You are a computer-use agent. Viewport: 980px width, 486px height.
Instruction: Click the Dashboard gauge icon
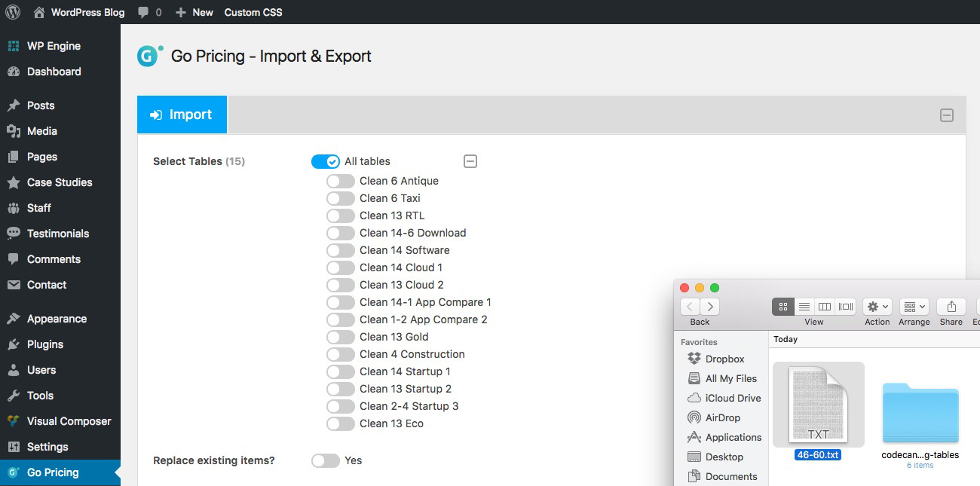click(14, 72)
